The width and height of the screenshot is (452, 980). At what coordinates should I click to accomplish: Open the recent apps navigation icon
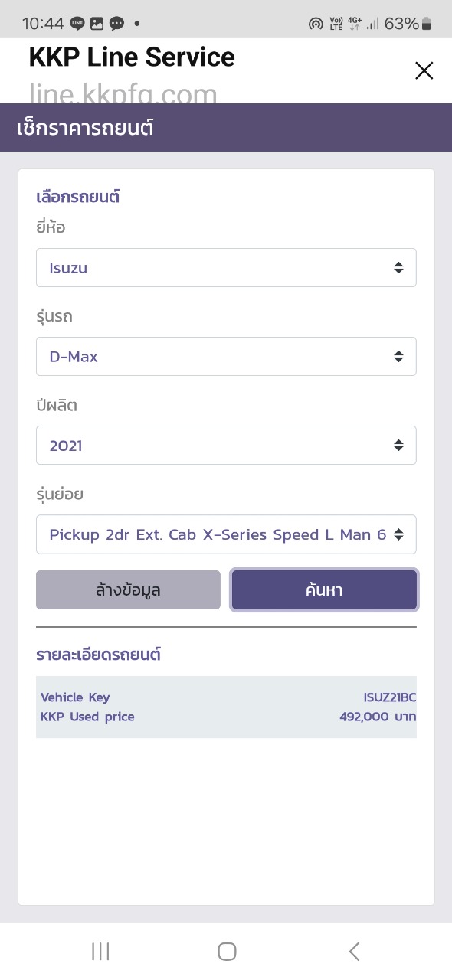point(100,951)
